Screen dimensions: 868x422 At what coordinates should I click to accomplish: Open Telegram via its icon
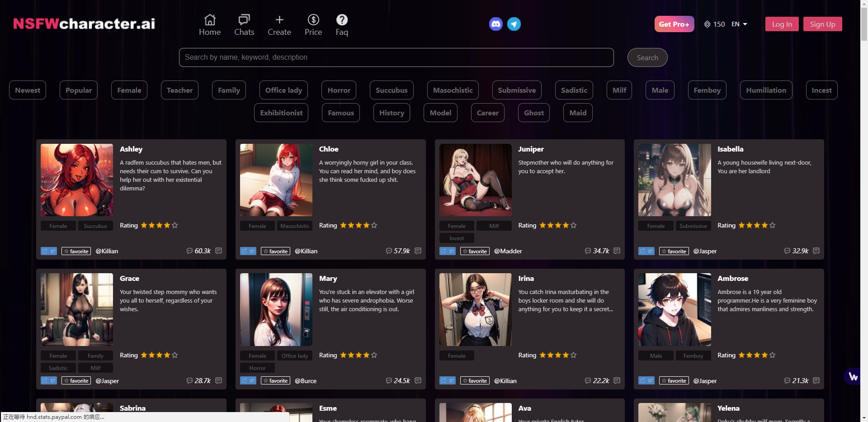pos(514,24)
